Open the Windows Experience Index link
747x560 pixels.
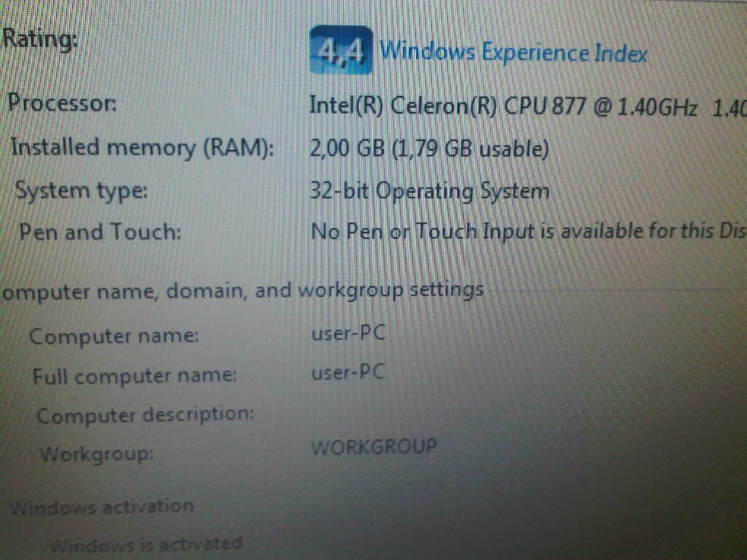pyautogui.click(x=514, y=52)
